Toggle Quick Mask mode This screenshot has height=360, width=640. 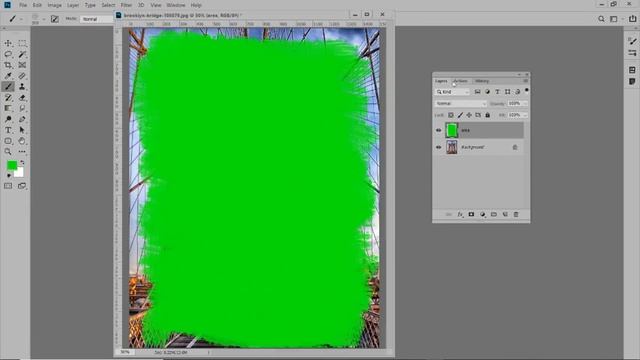[x=8, y=186]
